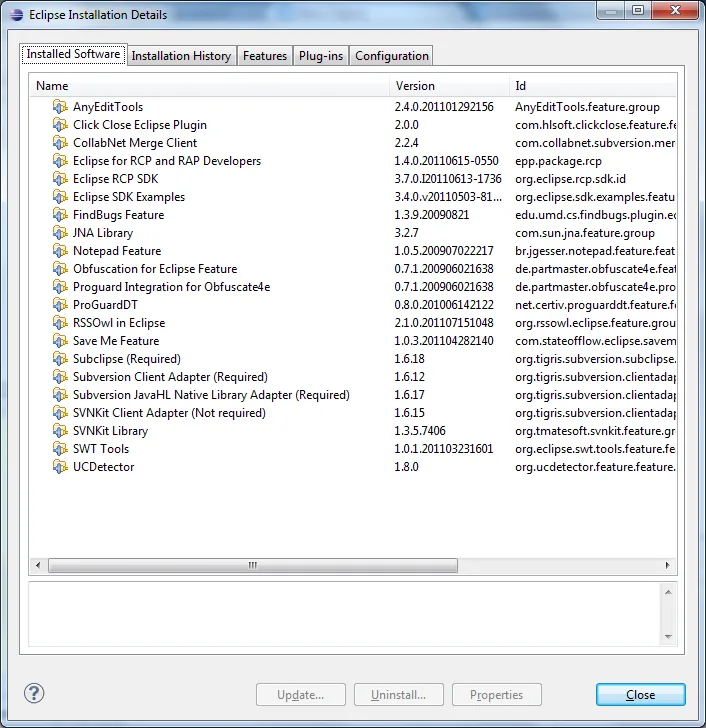Click the Subversion JavaHL Native Library Adapter icon

click(59, 395)
